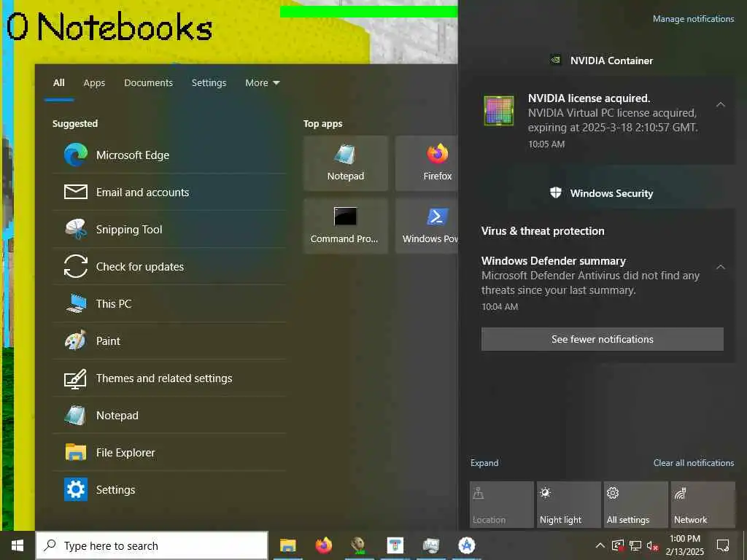Switch to the Settings search tab
This screenshot has height=560, width=747.
(x=209, y=83)
